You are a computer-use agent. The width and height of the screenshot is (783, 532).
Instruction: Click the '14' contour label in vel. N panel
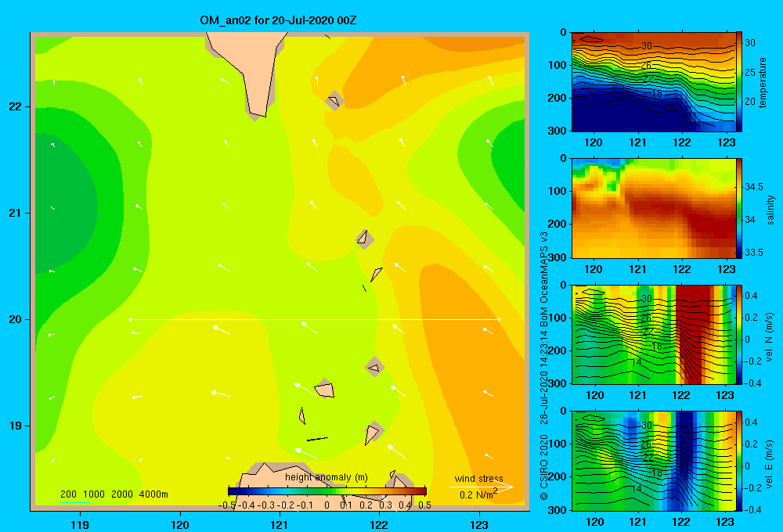click(636, 361)
